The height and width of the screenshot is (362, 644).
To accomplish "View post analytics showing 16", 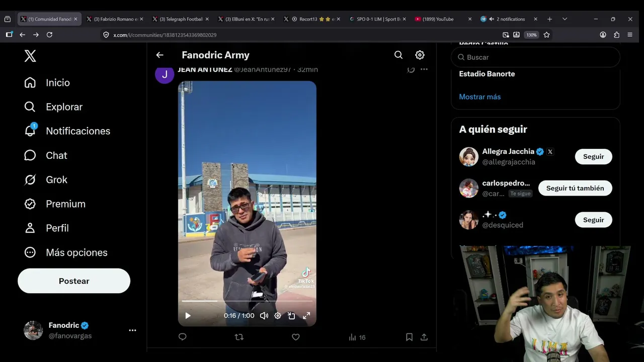I will coord(357,337).
